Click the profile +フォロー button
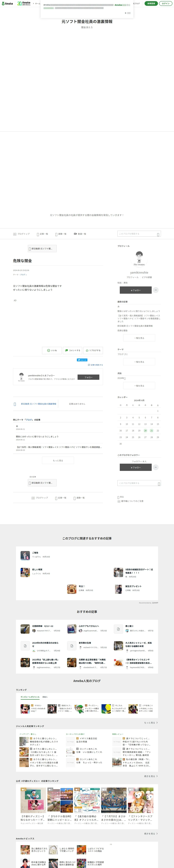Screen dimensions: 174x868 135,290
